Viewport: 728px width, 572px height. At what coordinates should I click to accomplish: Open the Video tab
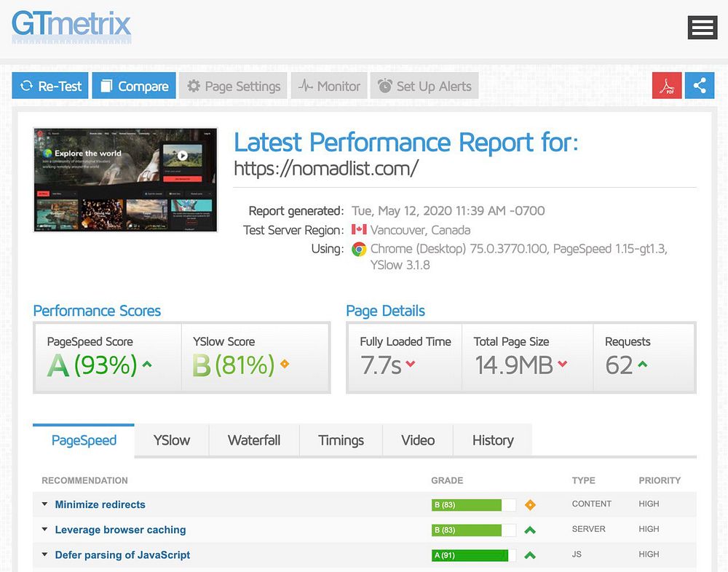418,440
